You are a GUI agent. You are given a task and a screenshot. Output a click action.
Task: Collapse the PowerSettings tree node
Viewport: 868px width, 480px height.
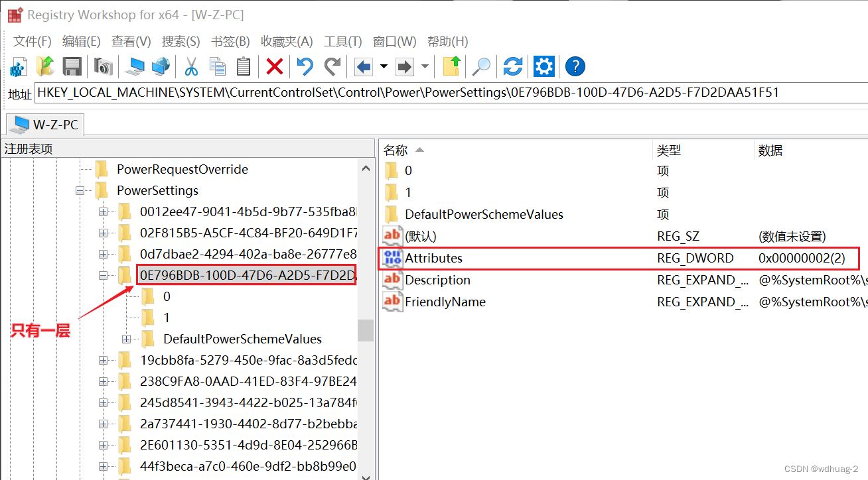pos(80,190)
